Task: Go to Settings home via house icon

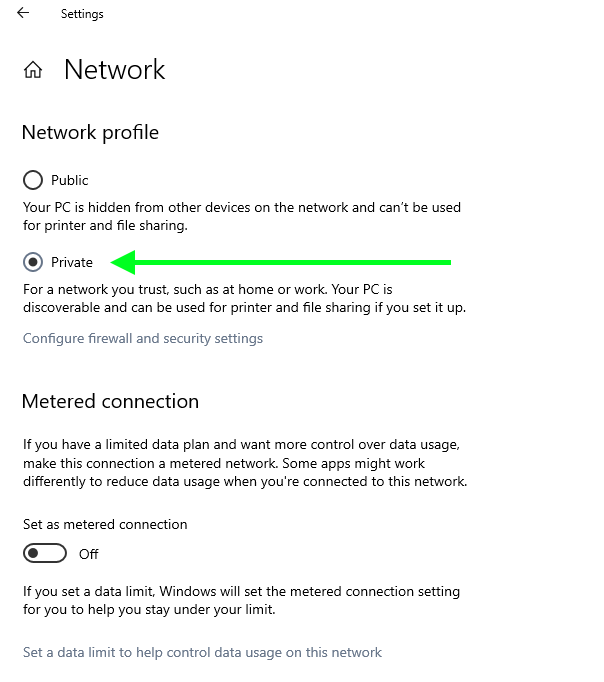Action: click(33, 70)
